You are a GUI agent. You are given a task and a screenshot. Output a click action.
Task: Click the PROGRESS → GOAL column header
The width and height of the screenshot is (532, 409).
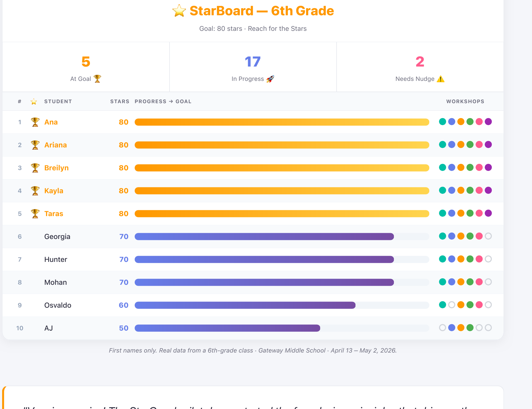[x=163, y=101]
